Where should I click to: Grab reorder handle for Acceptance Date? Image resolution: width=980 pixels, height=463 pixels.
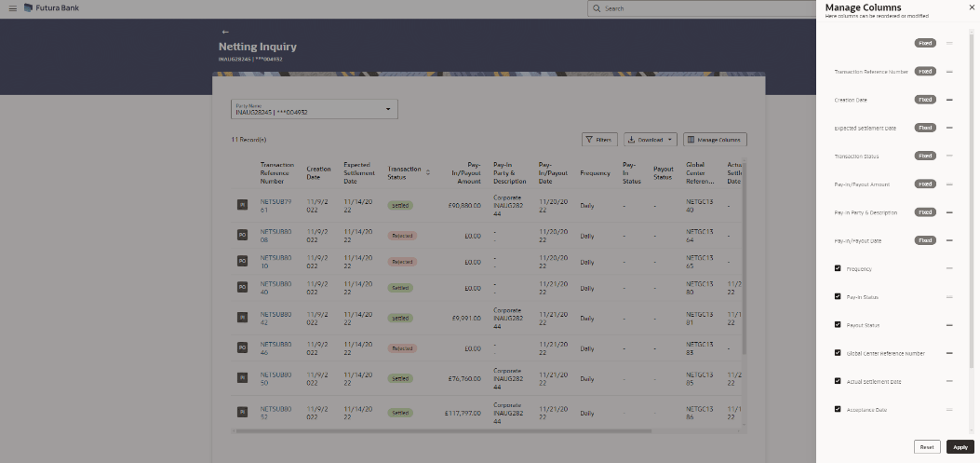coord(949,409)
